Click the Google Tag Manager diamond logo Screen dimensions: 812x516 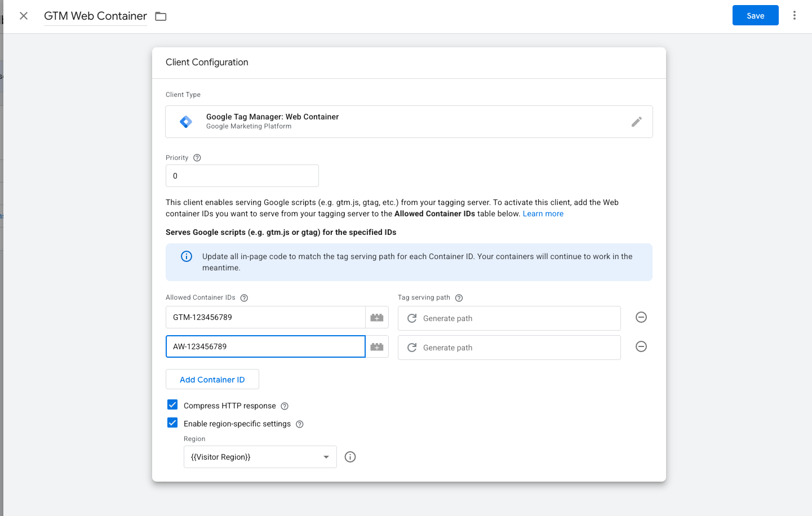[x=186, y=122]
